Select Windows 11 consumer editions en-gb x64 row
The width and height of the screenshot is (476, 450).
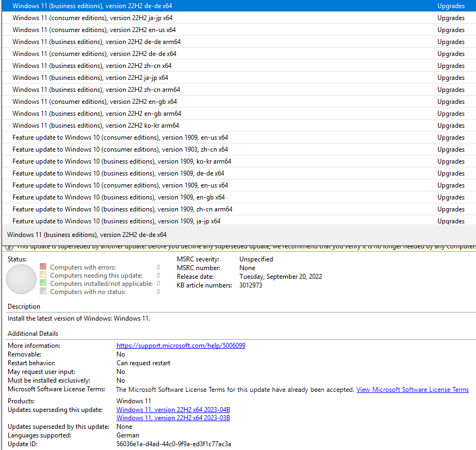click(239, 102)
